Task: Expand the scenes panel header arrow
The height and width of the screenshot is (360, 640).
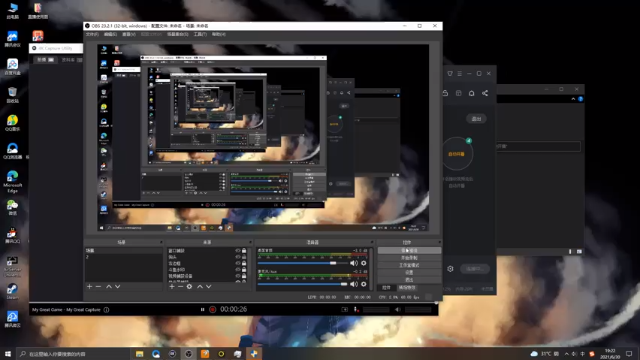Action: point(161,242)
